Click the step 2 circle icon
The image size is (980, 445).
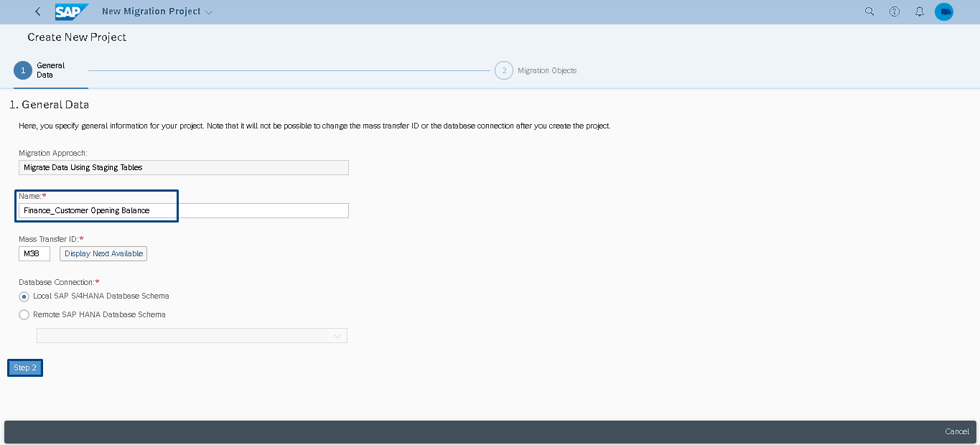pyautogui.click(x=504, y=70)
